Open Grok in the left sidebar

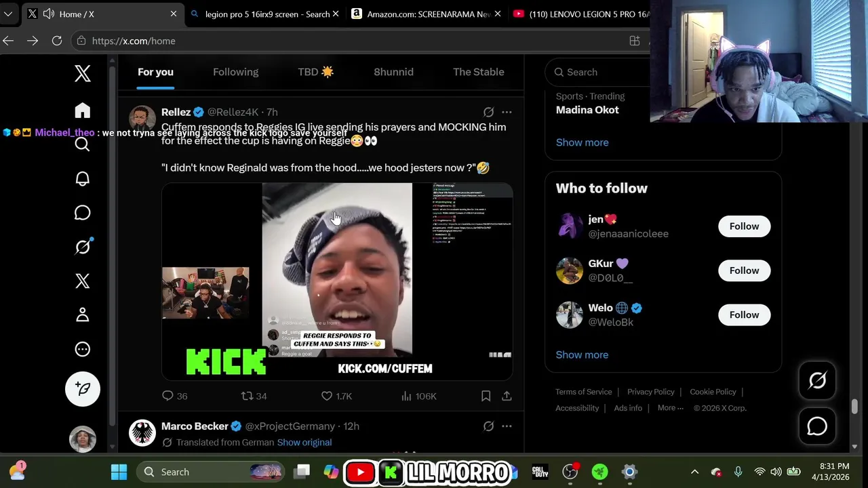pos(83,247)
